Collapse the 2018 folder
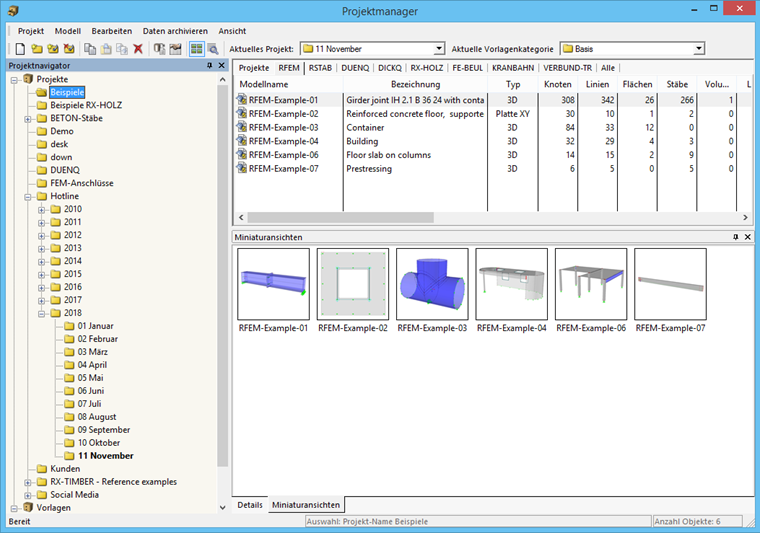760x533 pixels. [x=42, y=314]
